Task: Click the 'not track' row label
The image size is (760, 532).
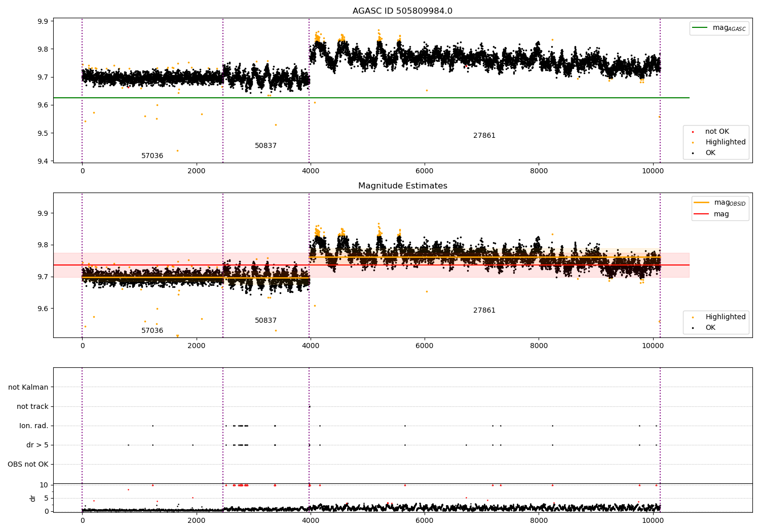Action: pos(32,406)
